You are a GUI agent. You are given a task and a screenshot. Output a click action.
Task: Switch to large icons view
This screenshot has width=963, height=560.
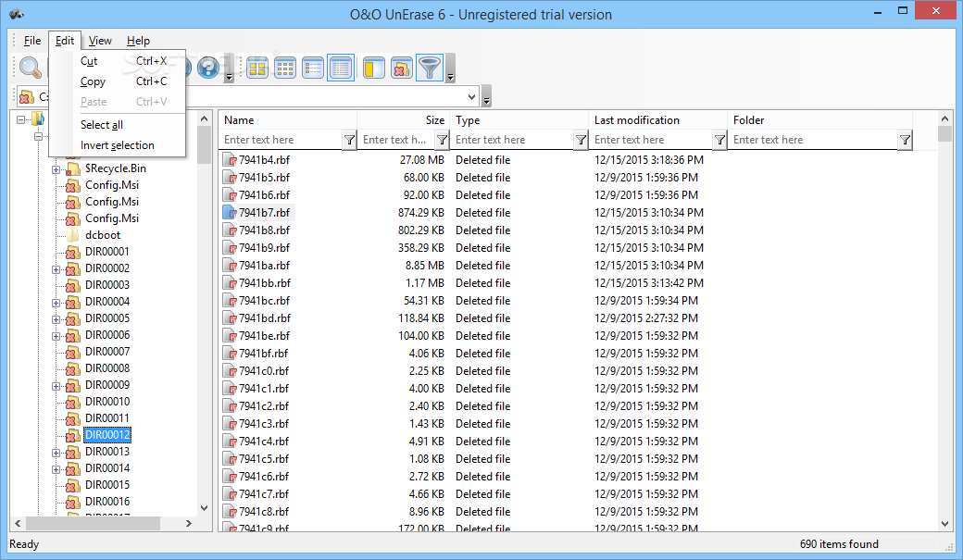[257, 68]
